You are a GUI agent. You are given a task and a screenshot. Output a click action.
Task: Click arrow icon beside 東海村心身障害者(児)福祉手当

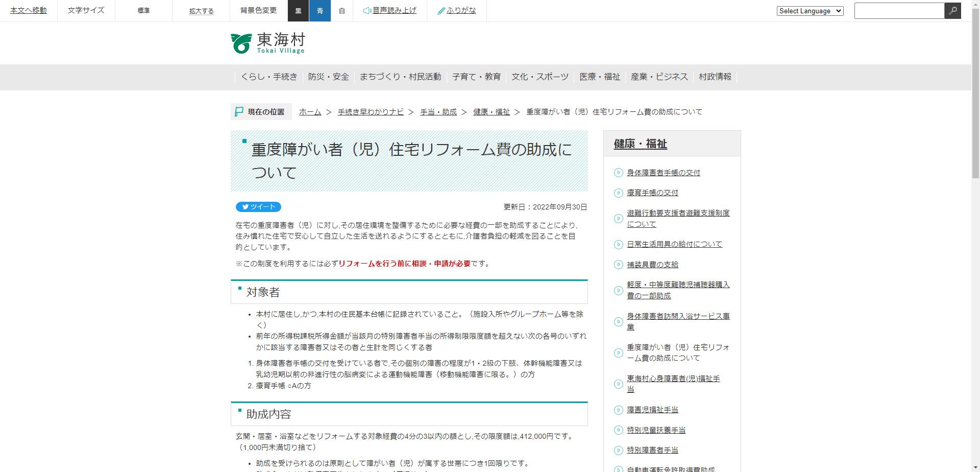pyautogui.click(x=619, y=384)
